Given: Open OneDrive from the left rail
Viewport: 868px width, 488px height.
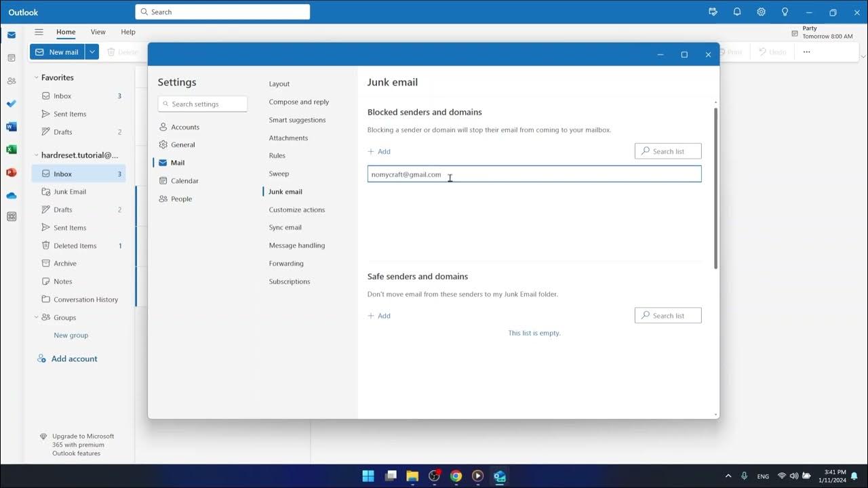Looking at the screenshot, I should click(11, 195).
